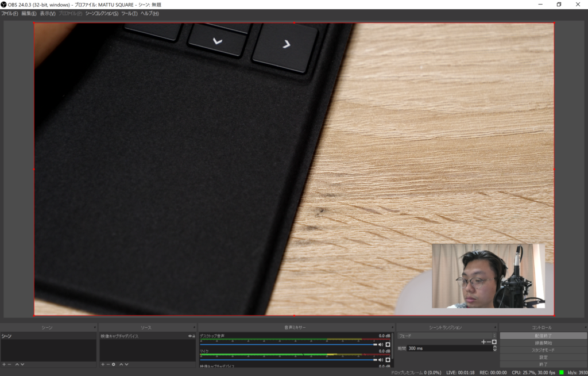The image size is (588, 376).
Task: Mute the デスクトップ音声 speaker icon
Action: [381, 344]
